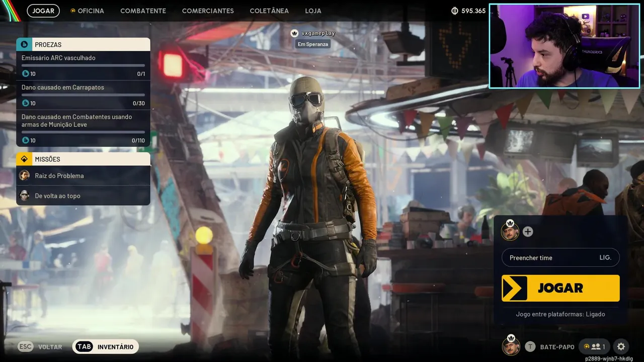The height and width of the screenshot is (362, 644).
Task: Open the PROEZAS panel header
Action: [x=83, y=45]
